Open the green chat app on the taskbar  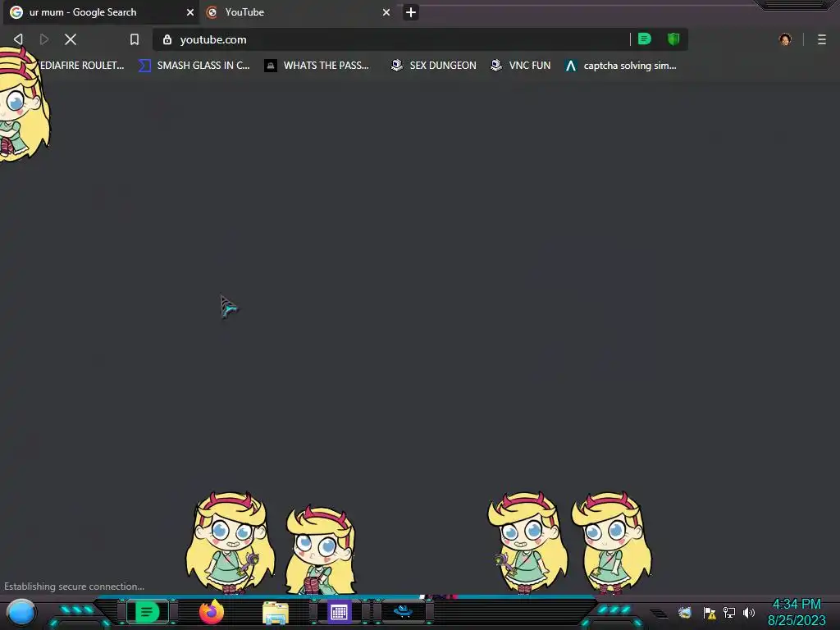pyautogui.click(x=148, y=612)
